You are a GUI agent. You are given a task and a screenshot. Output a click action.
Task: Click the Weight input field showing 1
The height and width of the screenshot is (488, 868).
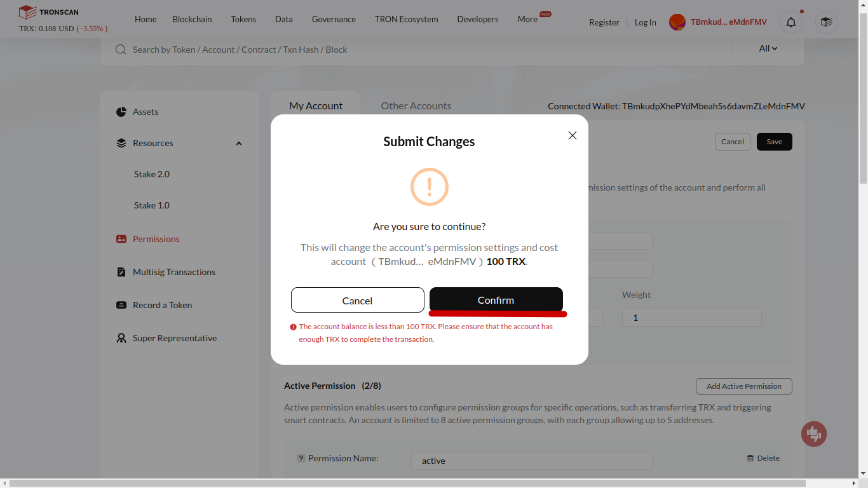coord(691,318)
